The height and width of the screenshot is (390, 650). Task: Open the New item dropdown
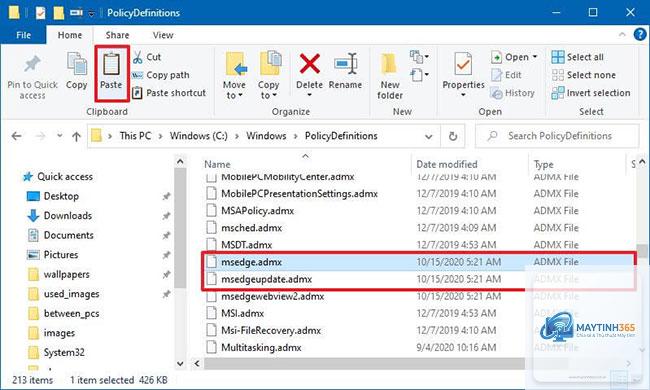coord(419,57)
